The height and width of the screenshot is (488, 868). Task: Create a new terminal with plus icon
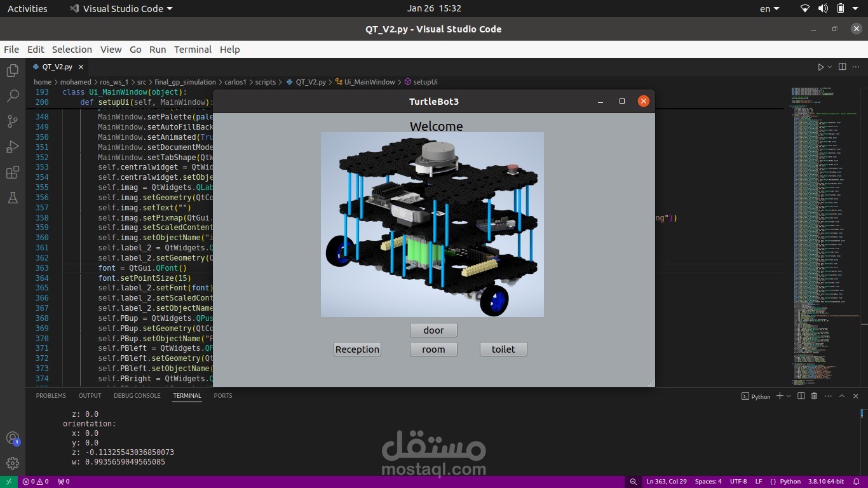(780, 396)
